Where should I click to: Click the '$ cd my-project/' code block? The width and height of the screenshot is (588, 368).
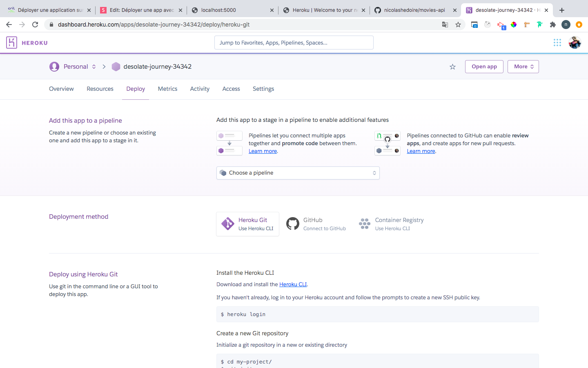tap(378, 361)
